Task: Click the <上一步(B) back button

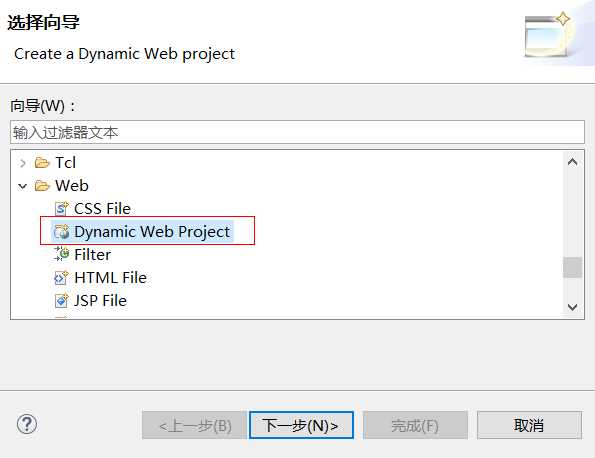Action: click(x=195, y=425)
